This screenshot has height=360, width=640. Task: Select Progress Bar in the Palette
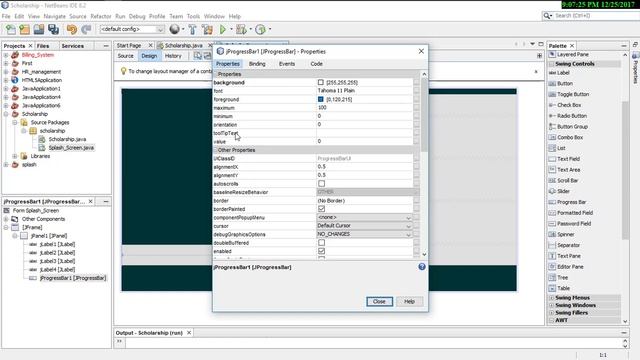571,202
